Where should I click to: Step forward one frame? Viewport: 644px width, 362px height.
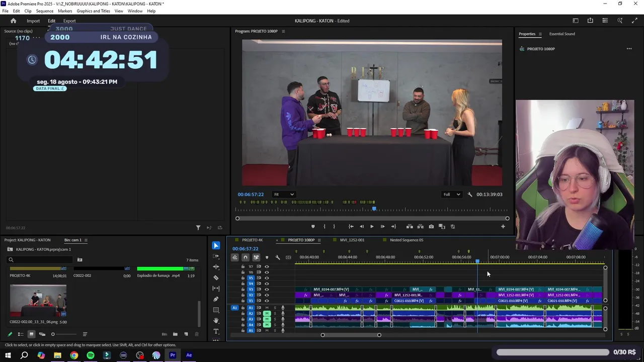point(382,227)
